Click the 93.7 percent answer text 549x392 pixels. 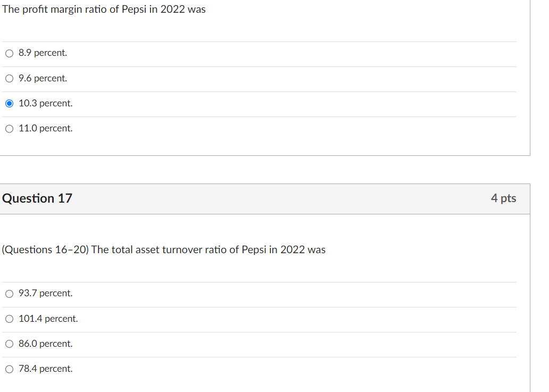[x=45, y=293]
